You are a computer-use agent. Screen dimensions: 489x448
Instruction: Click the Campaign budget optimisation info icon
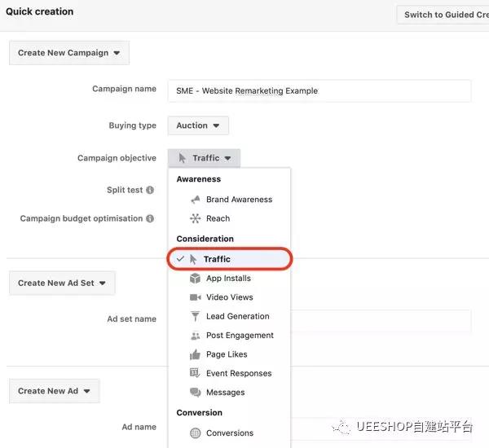150,219
